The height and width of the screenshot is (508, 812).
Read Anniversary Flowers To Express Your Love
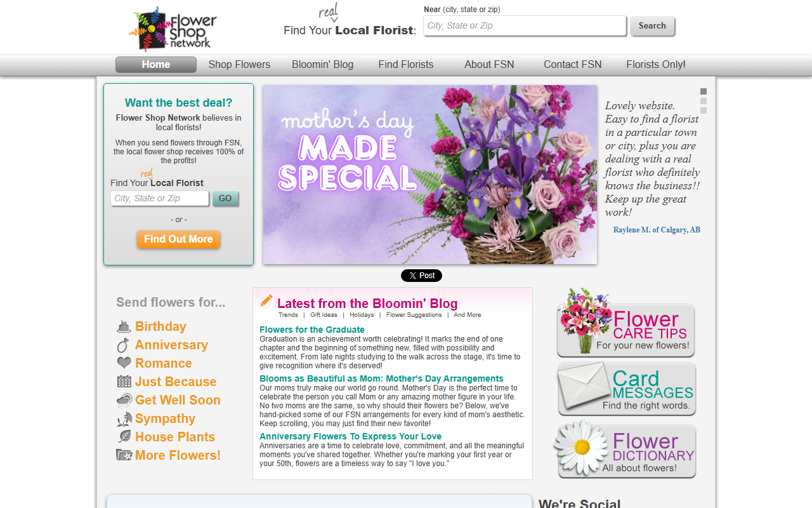[x=350, y=436]
